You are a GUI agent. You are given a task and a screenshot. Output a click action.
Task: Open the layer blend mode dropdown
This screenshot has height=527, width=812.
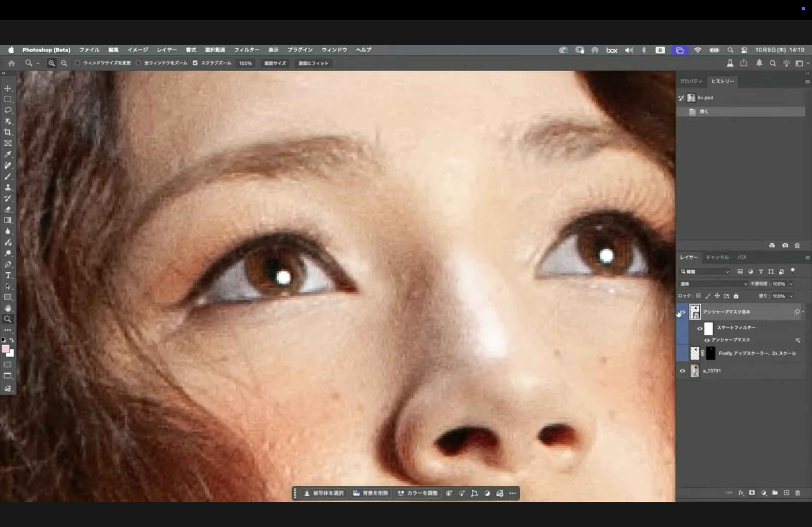click(713, 284)
